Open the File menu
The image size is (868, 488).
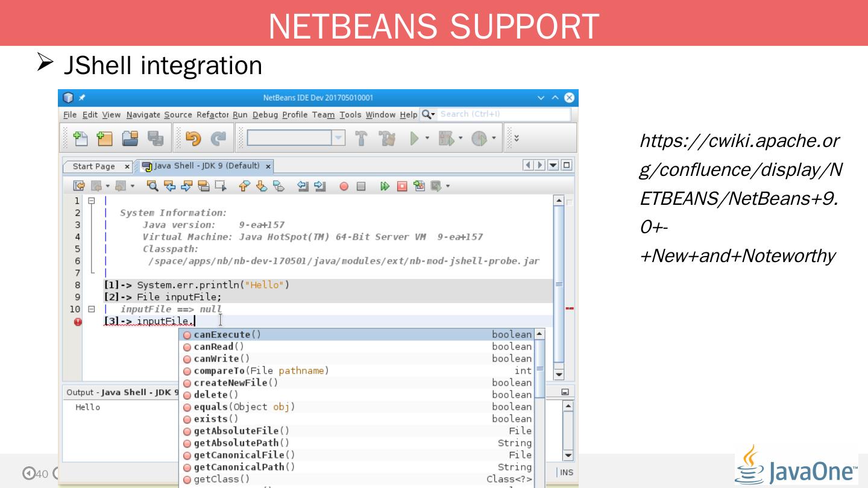click(x=70, y=114)
